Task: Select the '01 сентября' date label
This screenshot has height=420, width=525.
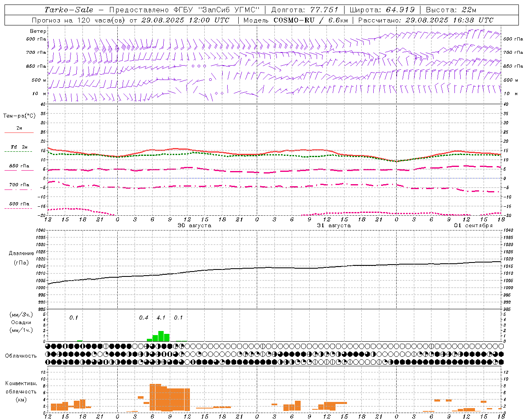Action: click(x=473, y=226)
